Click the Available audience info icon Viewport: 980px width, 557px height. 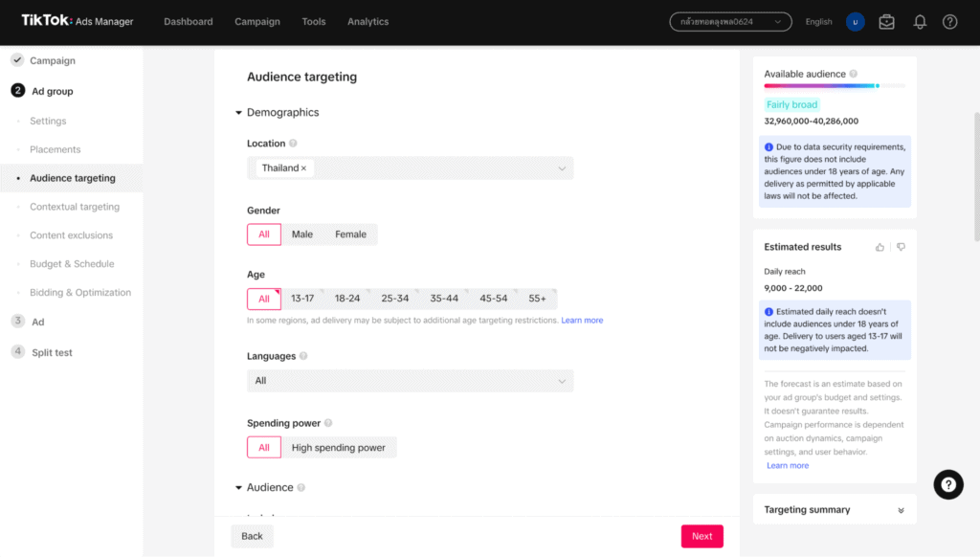[853, 74]
